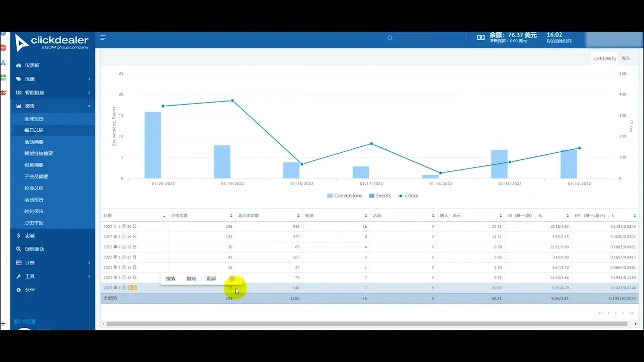Toggle Conversions series in chart legend

[345, 196]
